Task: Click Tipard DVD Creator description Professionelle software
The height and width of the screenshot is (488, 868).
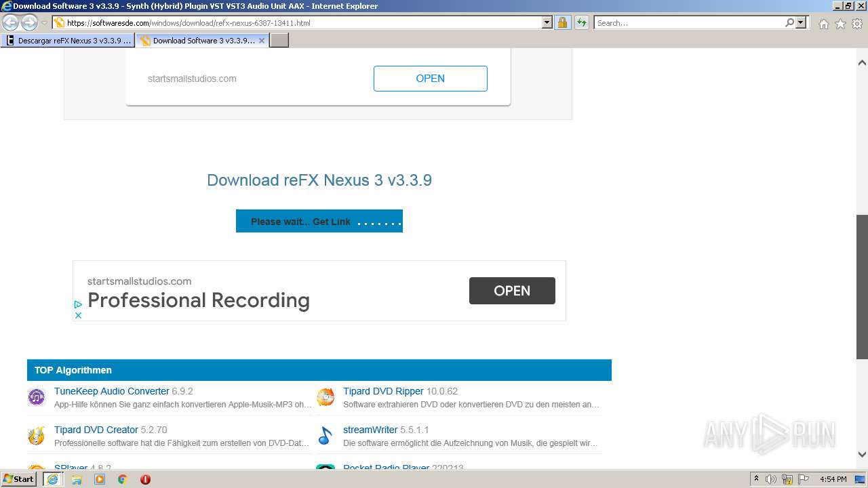Action: coord(182,443)
